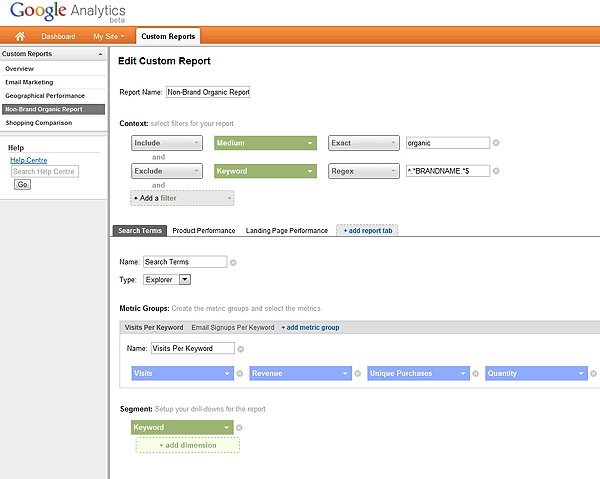Open the Regex match type dropdown

pos(364,171)
